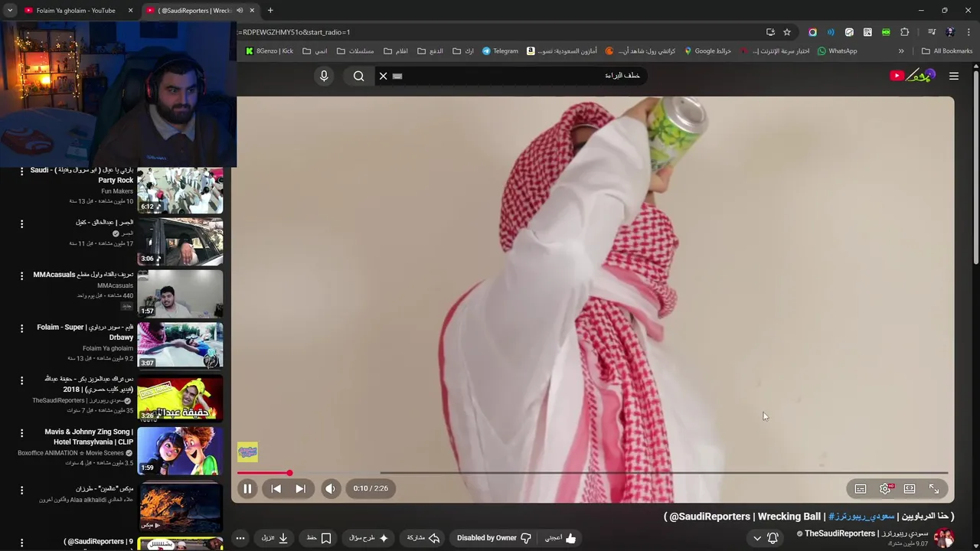Open Chrome three-dot menu
980x551 pixels.
click(x=969, y=32)
